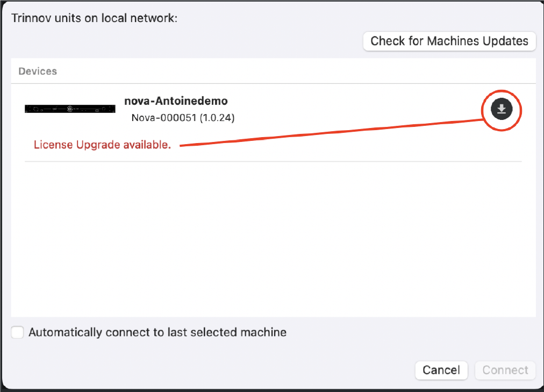The width and height of the screenshot is (544, 392).
Task: Click the Devices list header
Action: (38, 71)
